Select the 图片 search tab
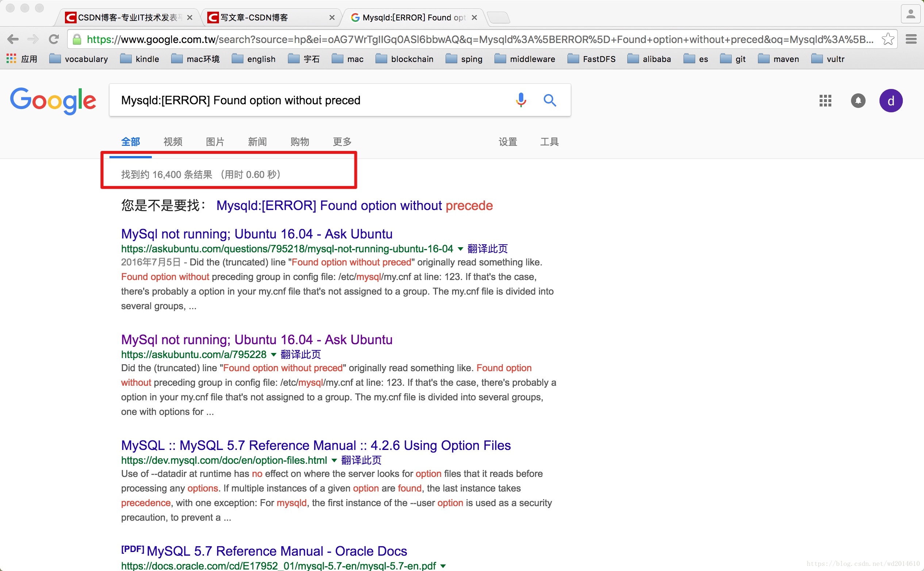Screen dimensions: 924x571 (x=215, y=142)
